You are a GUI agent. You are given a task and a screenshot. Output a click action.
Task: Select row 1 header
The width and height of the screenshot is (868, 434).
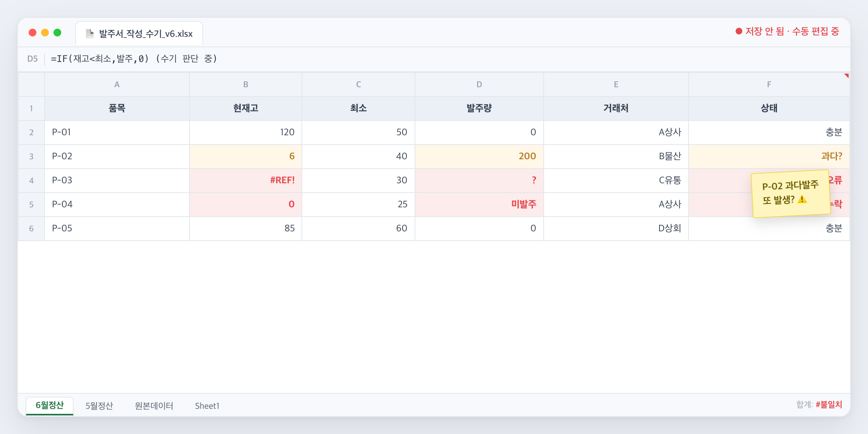31,108
